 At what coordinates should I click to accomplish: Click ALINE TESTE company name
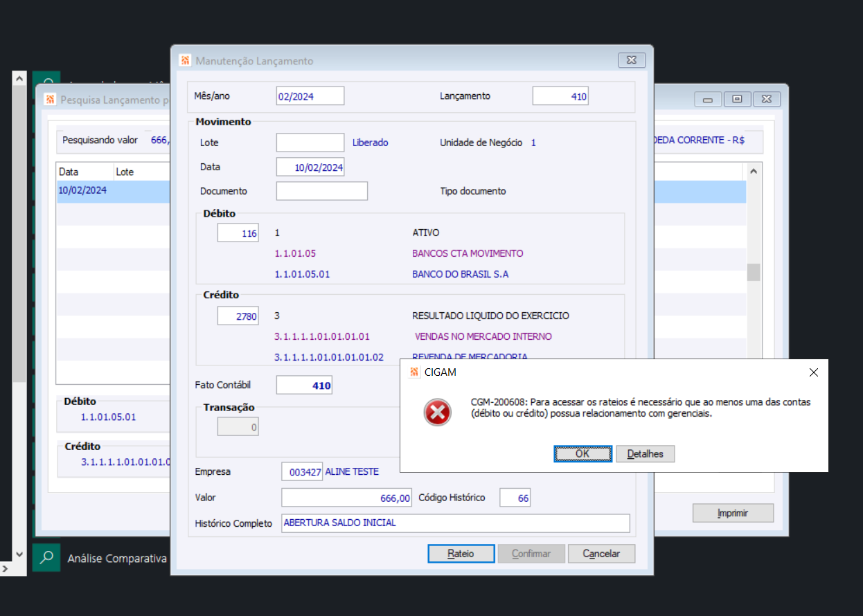(x=353, y=471)
